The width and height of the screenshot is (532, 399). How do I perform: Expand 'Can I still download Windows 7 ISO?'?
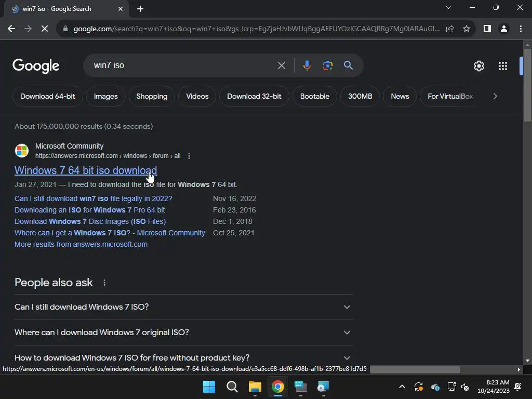[x=183, y=307]
